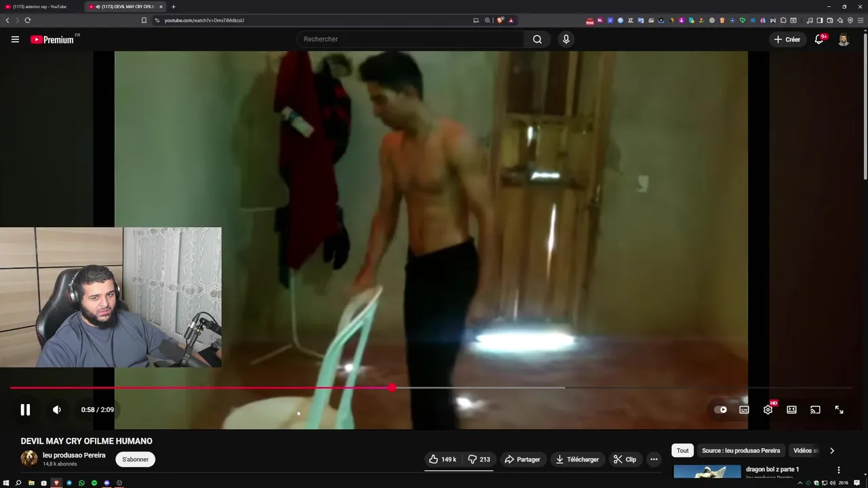Image resolution: width=868 pixels, height=488 pixels.
Task: Start voice search with the microphone
Action: (566, 39)
